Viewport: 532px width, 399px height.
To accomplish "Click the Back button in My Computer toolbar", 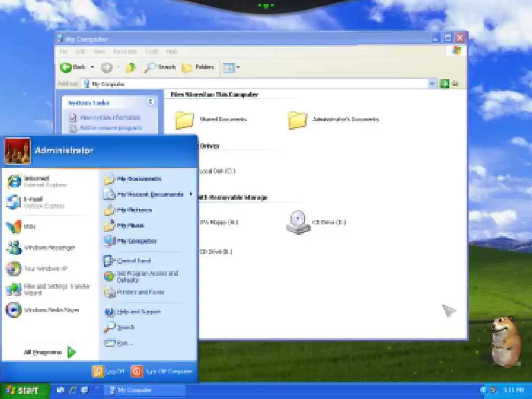I will point(73,67).
